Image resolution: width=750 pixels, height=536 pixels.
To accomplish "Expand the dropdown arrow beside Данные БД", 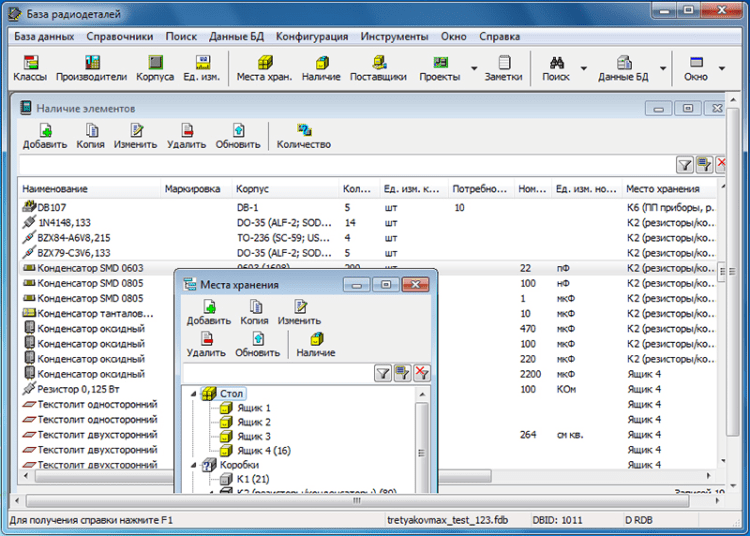I will pos(664,68).
